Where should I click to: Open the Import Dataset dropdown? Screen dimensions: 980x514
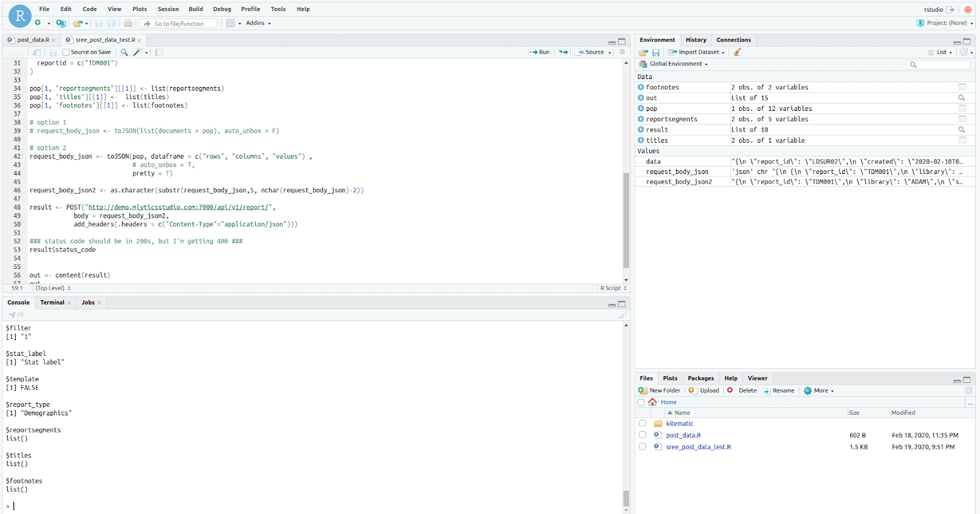pos(697,52)
